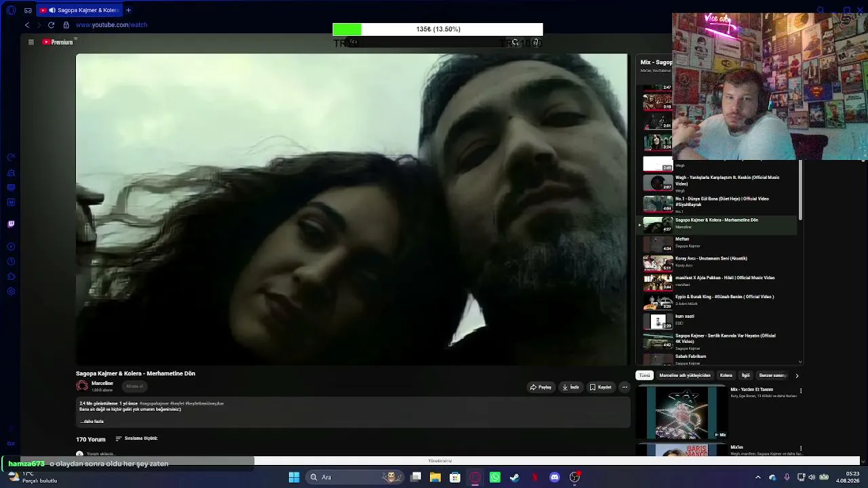Open the Windows Start menu
Viewport: 868px width, 488px height.
point(294,477)
